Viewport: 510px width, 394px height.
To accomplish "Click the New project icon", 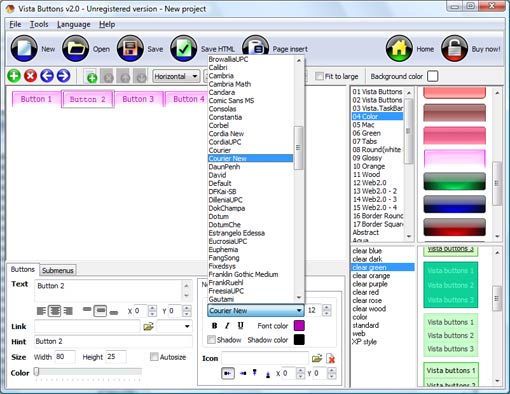I will pos(24,49).
